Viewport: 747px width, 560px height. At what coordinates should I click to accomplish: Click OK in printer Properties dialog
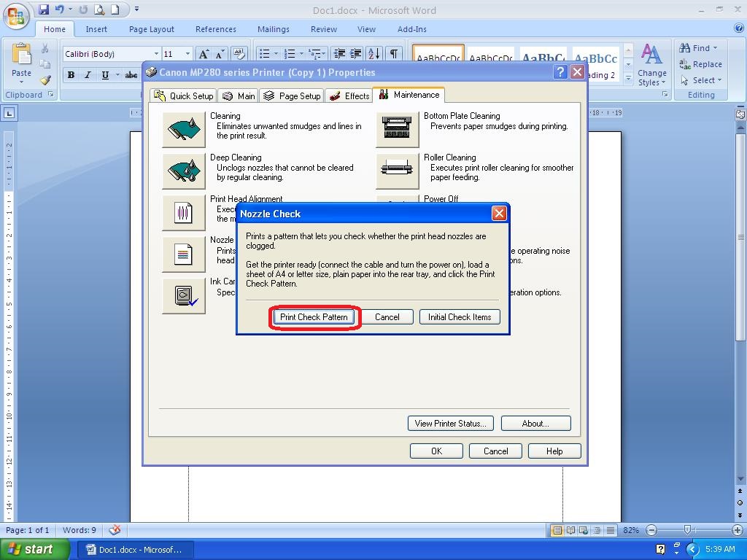436,451
